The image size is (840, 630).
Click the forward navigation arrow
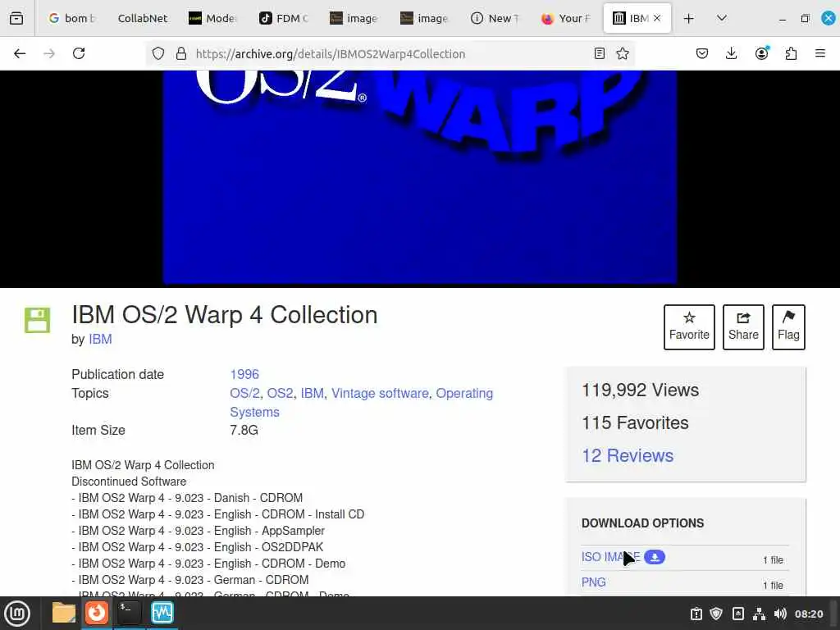point(49,53)
